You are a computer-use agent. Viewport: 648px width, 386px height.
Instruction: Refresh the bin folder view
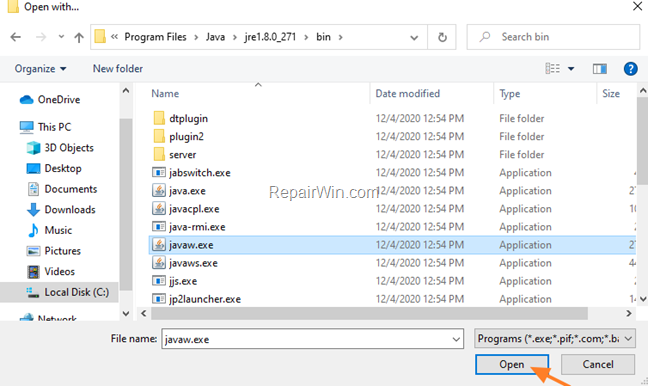(x=442, y=37)
